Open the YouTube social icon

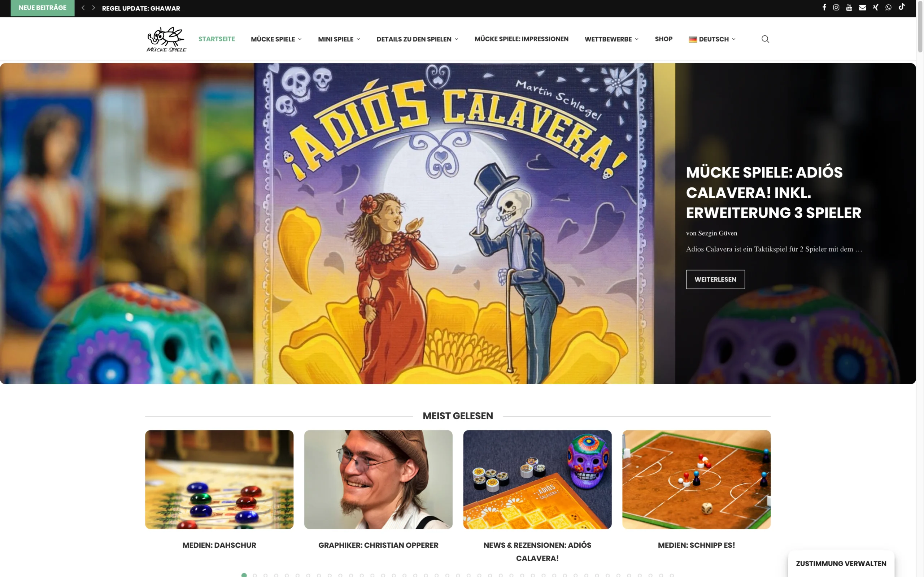coord(849,8)
